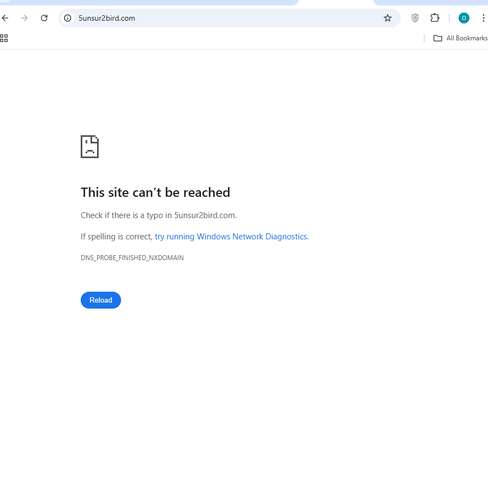The width and height of the screenshot is (488, 500).
Task: Go back using the browser back arrow
Action: [x=5, y=18]
